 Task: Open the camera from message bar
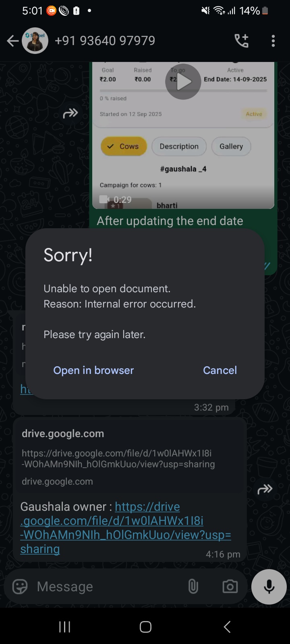230,586
